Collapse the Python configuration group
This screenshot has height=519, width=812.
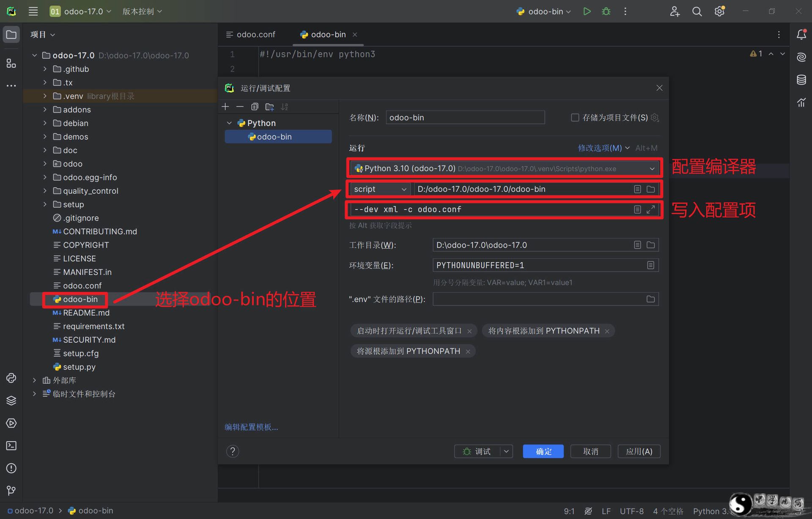[x=229, y=123]
